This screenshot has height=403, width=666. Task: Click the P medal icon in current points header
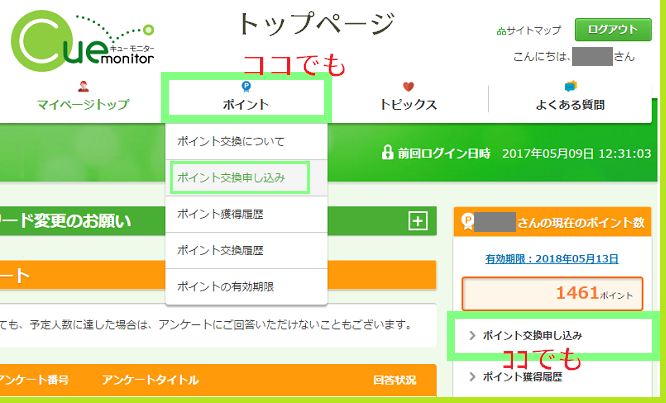point(467,221)
